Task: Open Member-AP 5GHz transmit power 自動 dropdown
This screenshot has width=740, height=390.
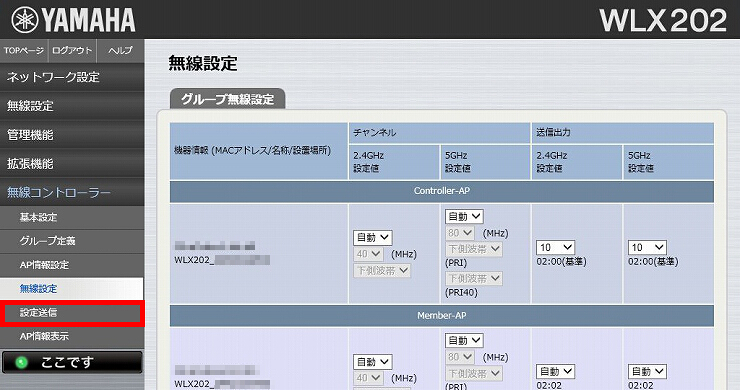Action: [647, 372]
